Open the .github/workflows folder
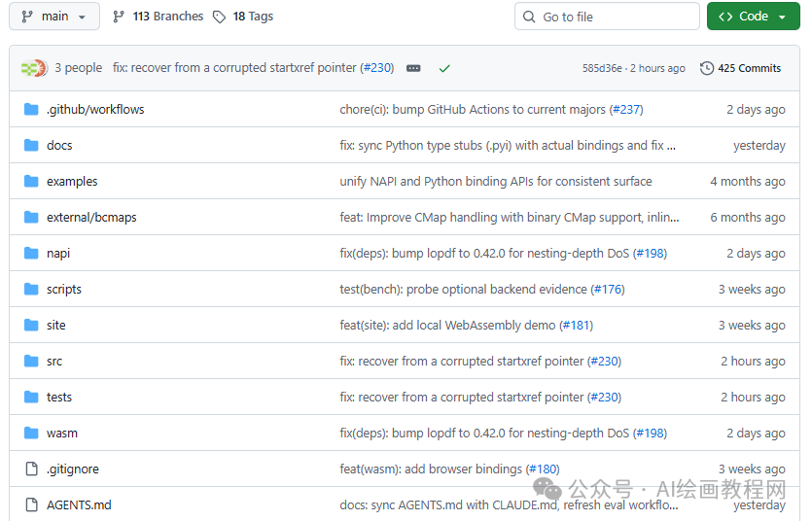This screenshot has height=521, width=812. [x=95, y=109]
